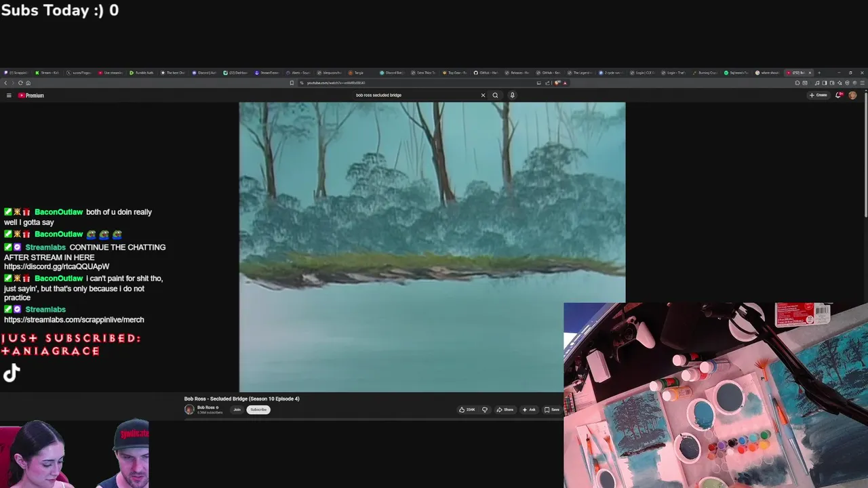Open browser home page icon
Screen dimensions: 868x488
(28, 83)
